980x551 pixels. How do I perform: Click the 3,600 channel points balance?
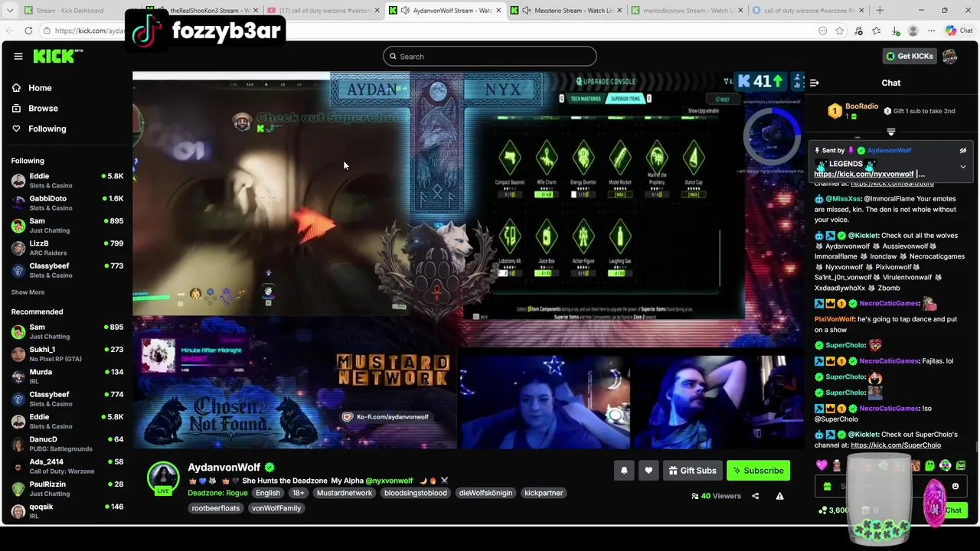[x=833, y=510]
